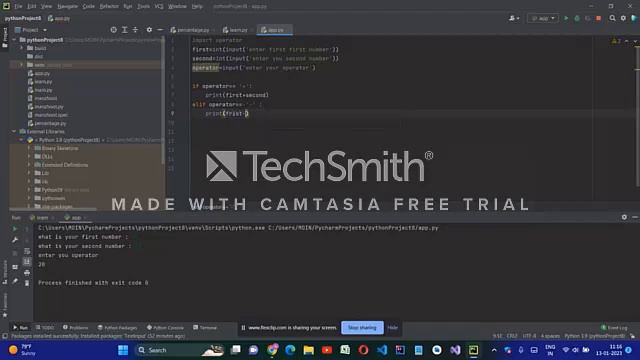Viewport: 640px width, 360px height.
Task: Select the learn tab in Run window
Action: pyautogui.click(x=42, y=218)
